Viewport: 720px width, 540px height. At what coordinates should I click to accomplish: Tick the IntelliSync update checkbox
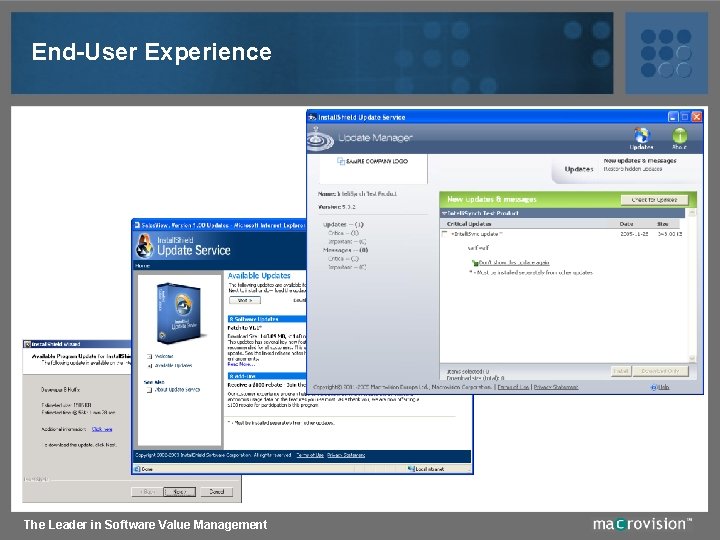point(444,234)
